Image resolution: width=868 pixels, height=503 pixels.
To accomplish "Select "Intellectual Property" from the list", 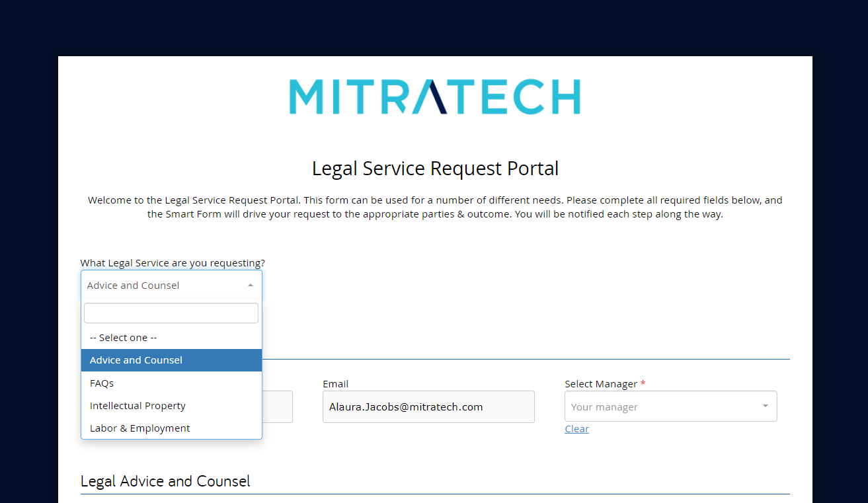I will pyautogui.click(x=138, y=405).
